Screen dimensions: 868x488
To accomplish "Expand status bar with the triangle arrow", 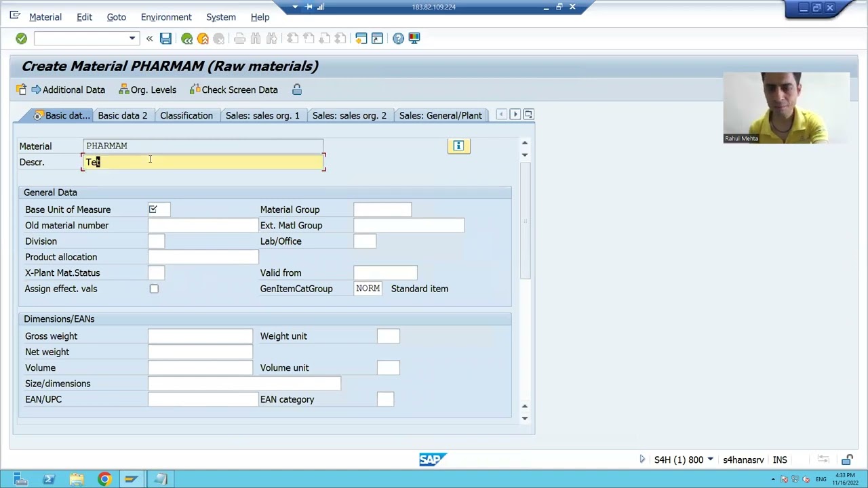I will (x=642, y=460).
